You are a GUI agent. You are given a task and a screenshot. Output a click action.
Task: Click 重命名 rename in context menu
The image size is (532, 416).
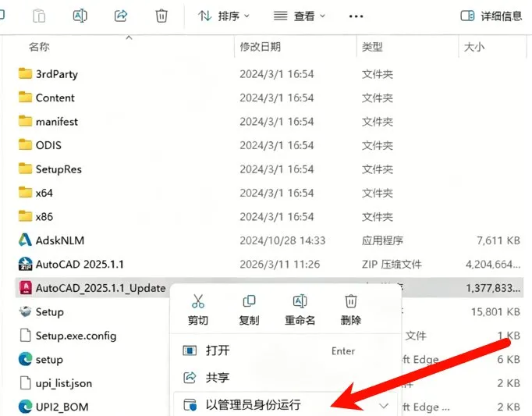coord(300,309)
